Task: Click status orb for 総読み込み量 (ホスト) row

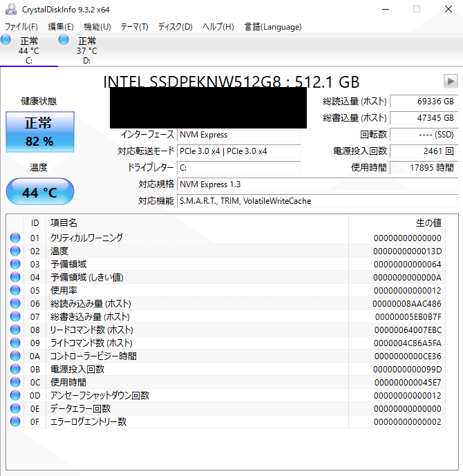Action: click(15, 303)
